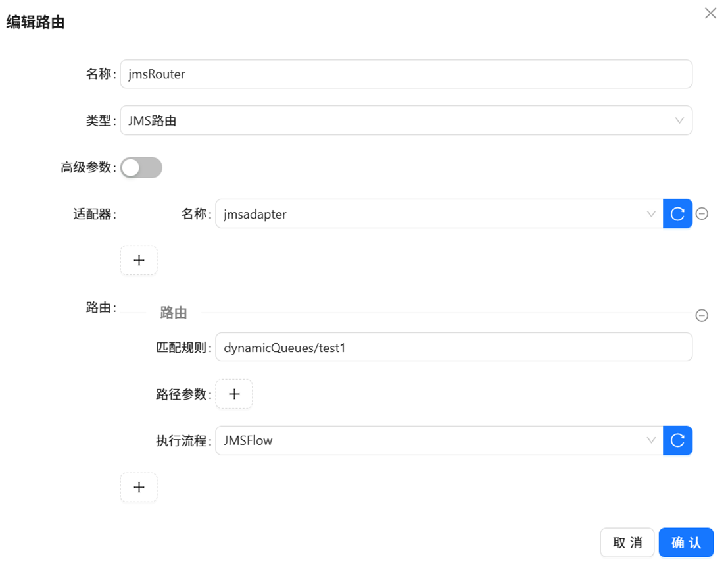Click the chevron arrow in the 类型 field

tap(679, 121)
